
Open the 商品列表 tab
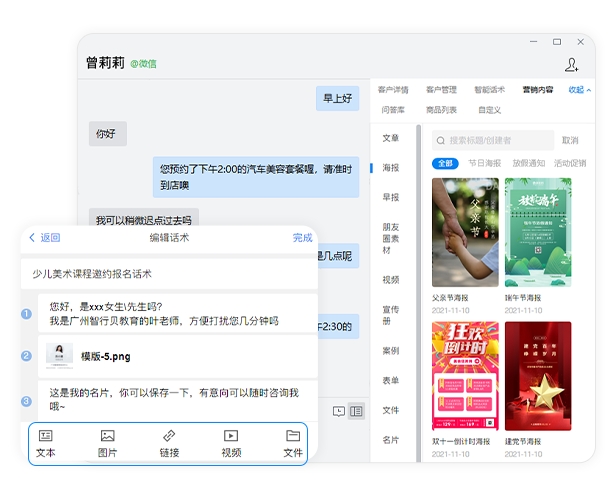coord(441,110)
